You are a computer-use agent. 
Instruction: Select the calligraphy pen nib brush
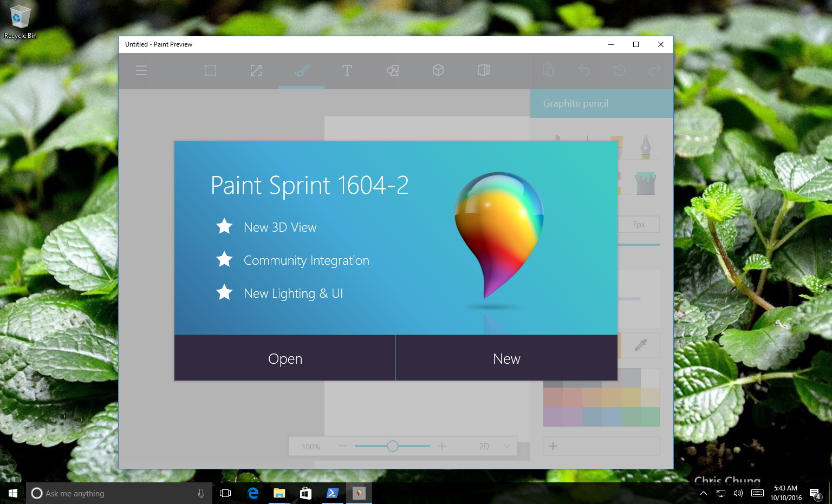[645, 147]
